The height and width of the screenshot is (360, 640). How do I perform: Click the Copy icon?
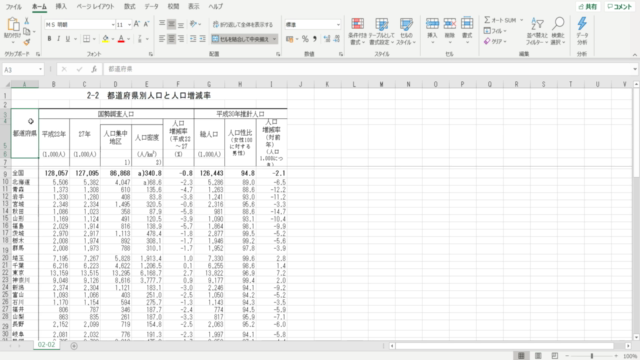[27, 31]
